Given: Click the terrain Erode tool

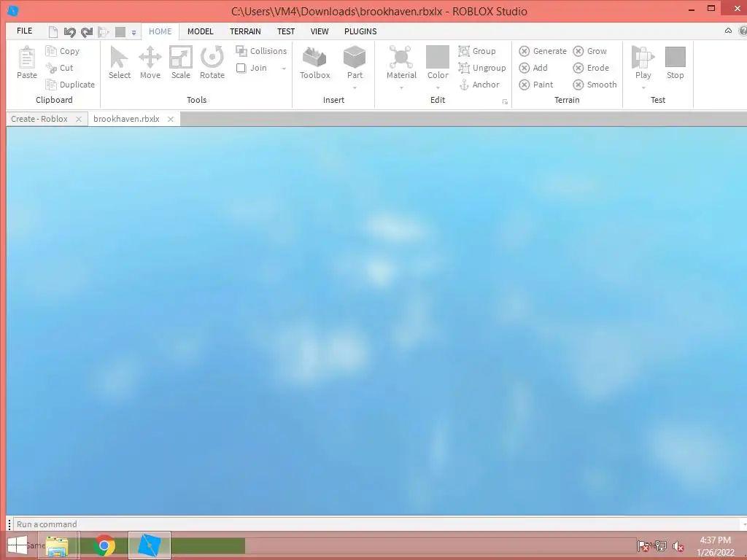Looking at the screenshot, I should point(591,68).
